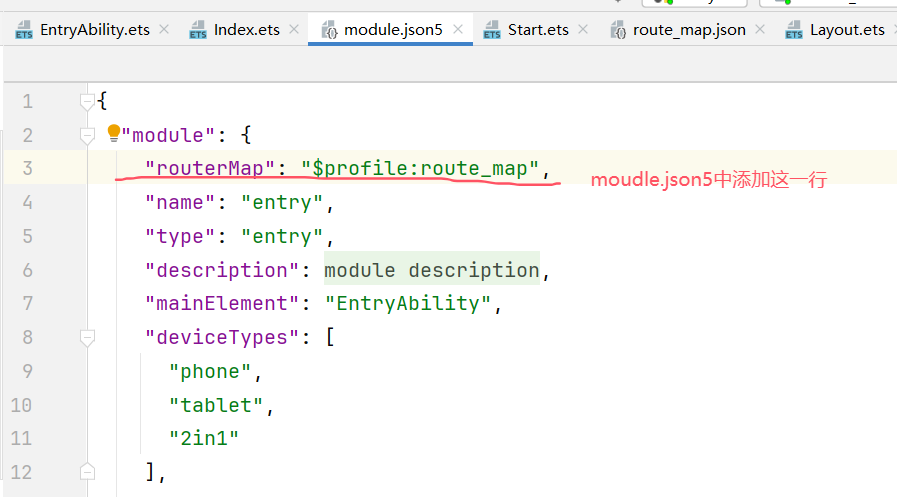The width and height of the screenshot is (897, 497).
Task: Click the fold end marker on line 12
Action: point(87,471)
